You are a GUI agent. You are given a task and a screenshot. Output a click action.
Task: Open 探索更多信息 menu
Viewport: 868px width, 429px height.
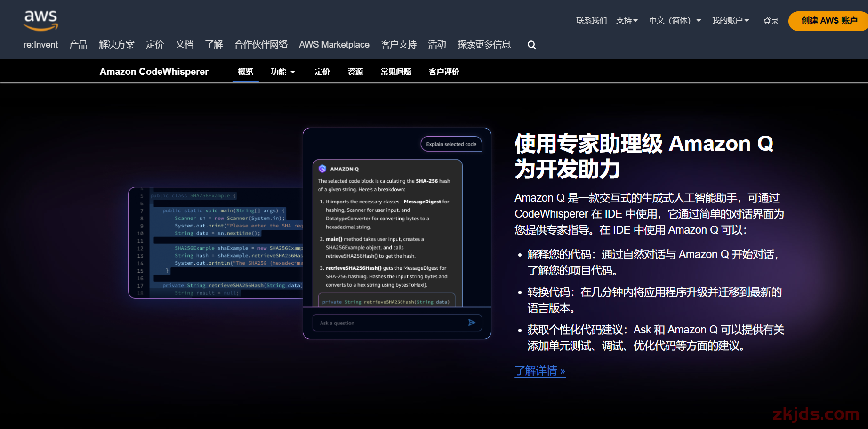pyautogui.click(x=484, y=45)
